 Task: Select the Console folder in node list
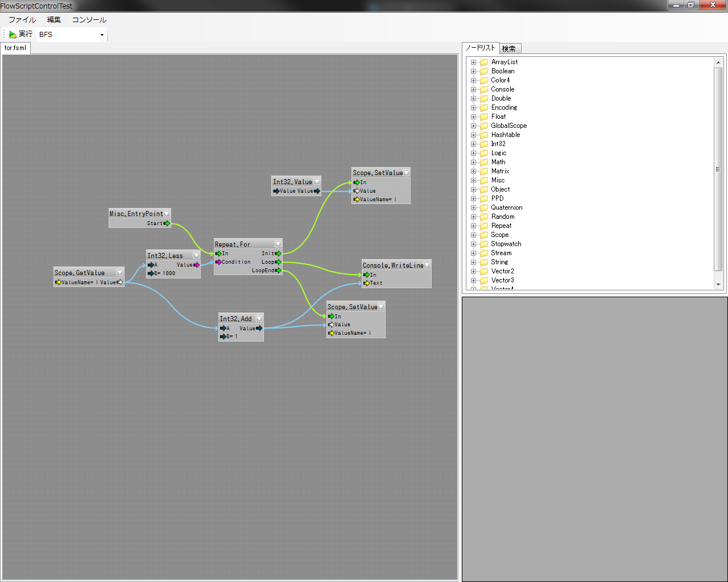tap(502, 89)
